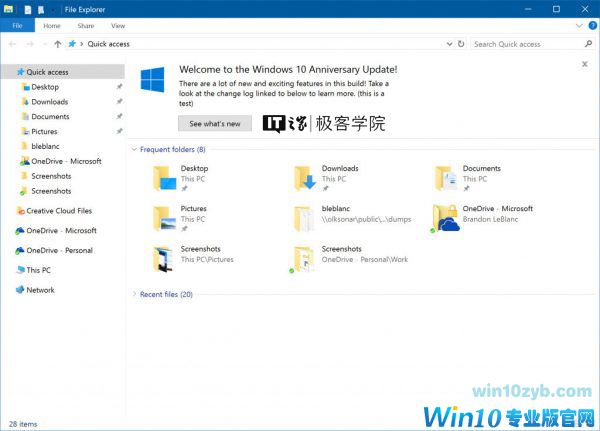Switch to the View ribbon tab

click(x=118, y=25)
